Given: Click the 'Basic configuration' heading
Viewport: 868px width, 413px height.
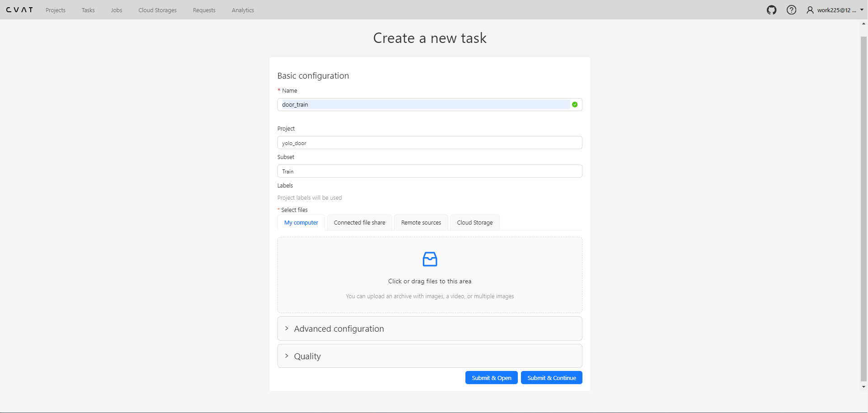Looking at the screenshot, I should (313, 75).
